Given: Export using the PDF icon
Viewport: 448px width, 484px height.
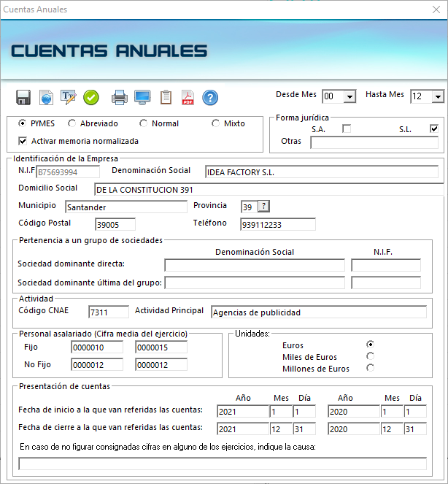Looking at the screenshot, I should tap(188, 98).
